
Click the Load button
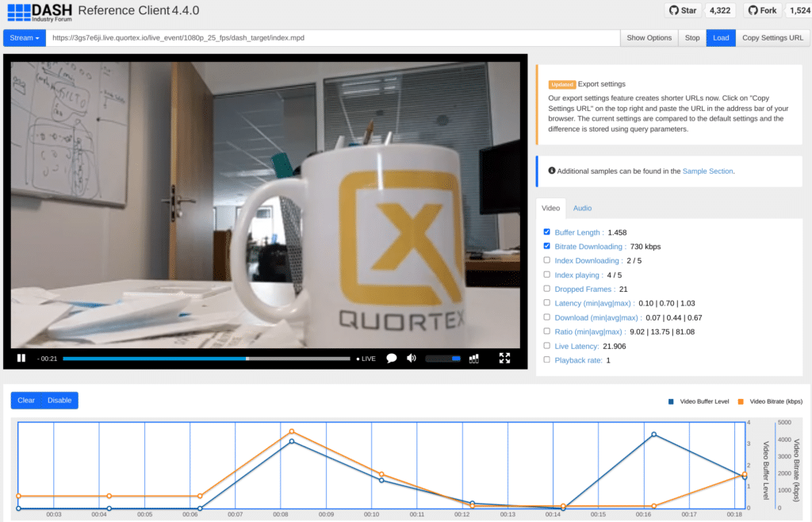[x=720, y=38]
